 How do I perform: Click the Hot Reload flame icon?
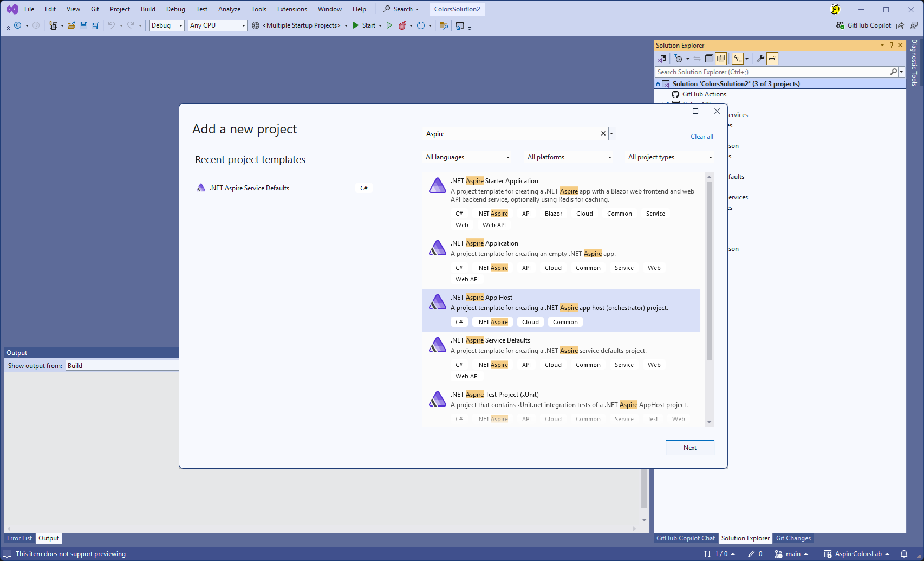tap(402, 25)
